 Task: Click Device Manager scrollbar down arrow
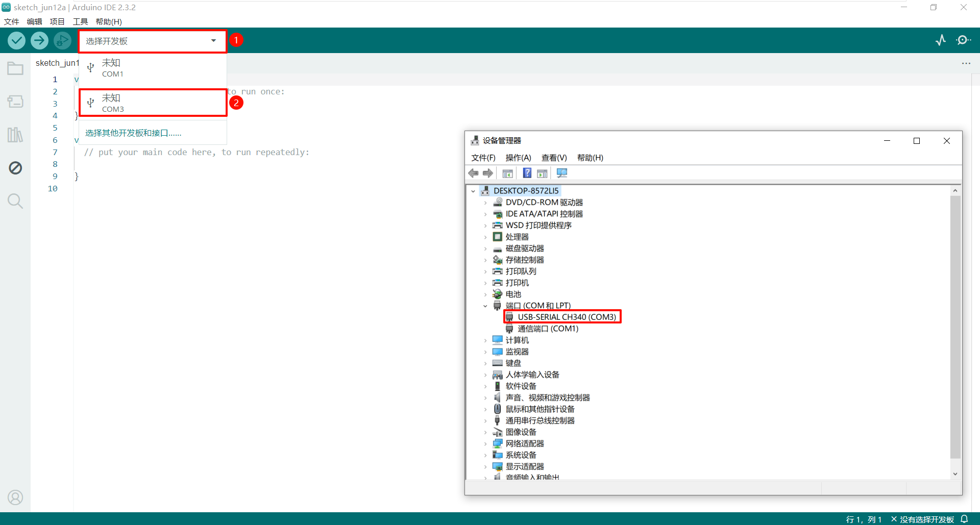pos(955,474)
